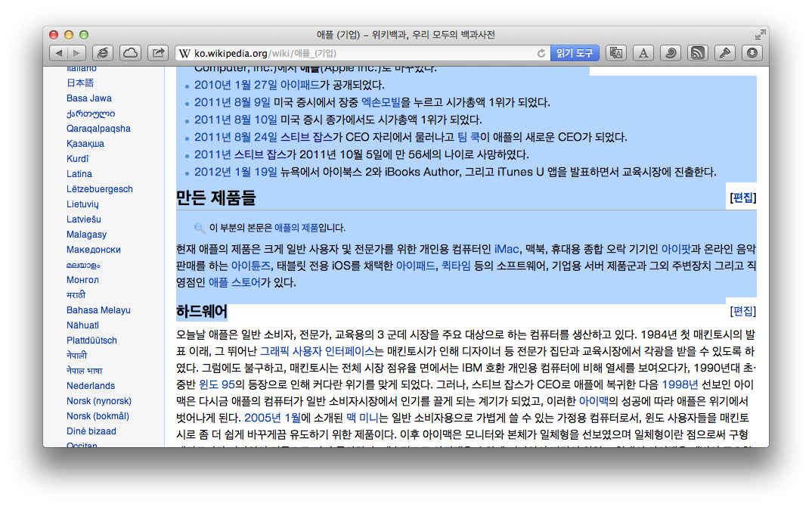
Task: Open the Монгол language link
Action: click(x=82, y=280)
